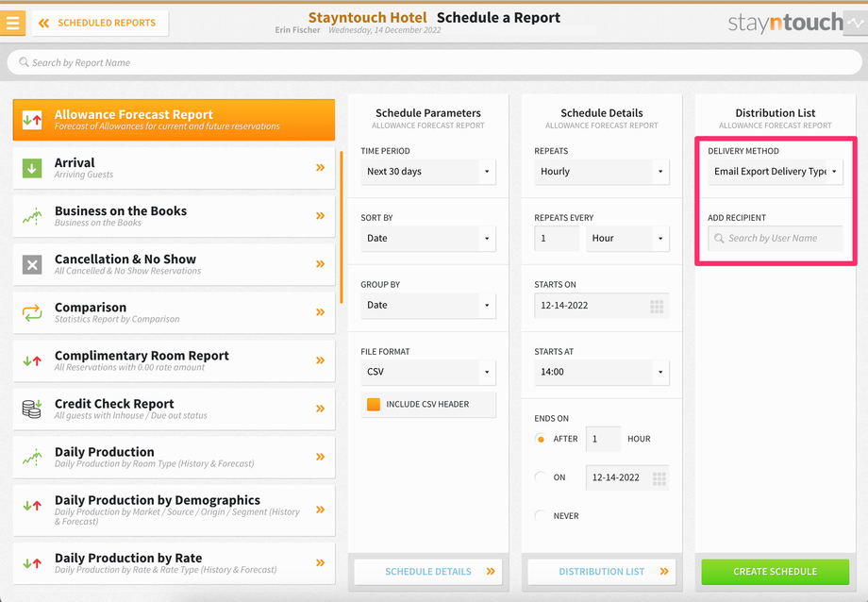This screenshot has width=868, height=602.
Task: Click the Comparison swap-arrows icon
Action: pos(32,312)
